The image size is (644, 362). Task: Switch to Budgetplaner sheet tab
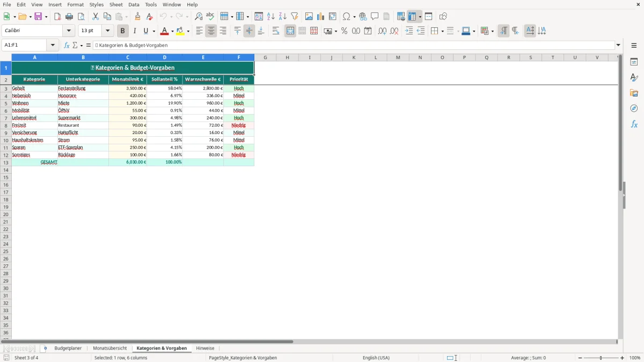coord(68,349)
